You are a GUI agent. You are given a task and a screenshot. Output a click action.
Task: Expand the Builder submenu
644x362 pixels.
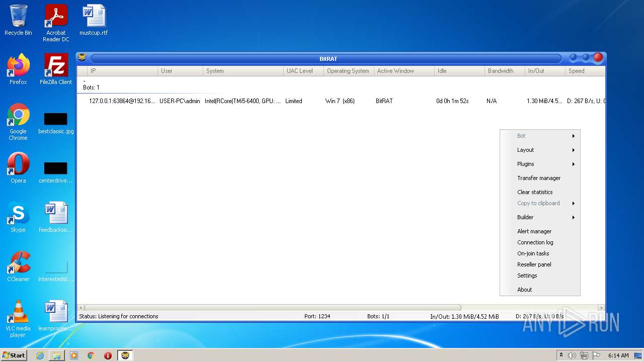coord(540,217)
